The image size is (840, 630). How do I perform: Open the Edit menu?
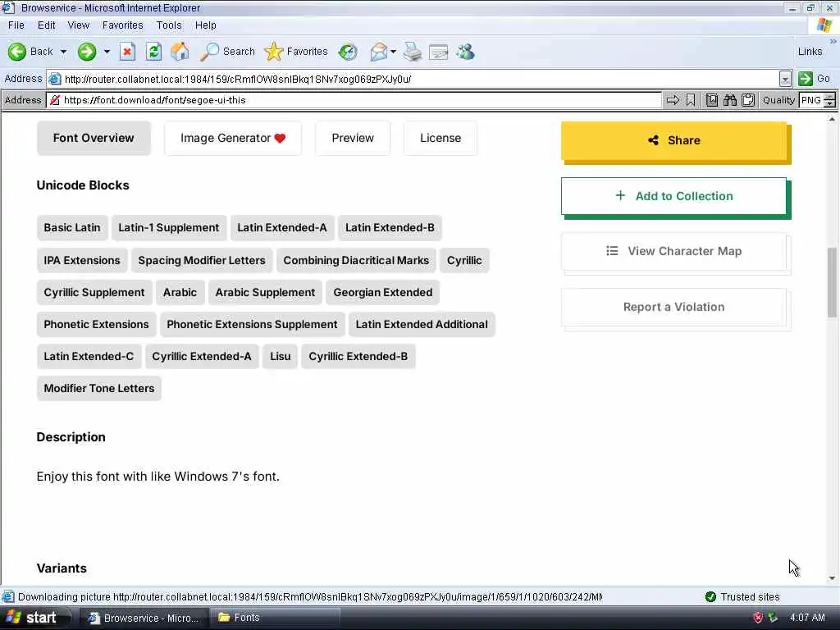pos(46,25)
